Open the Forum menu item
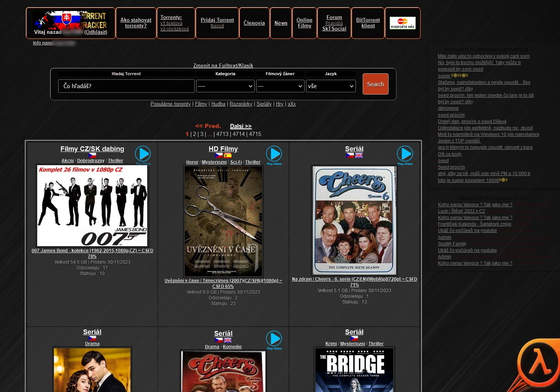 click(334, 17)
